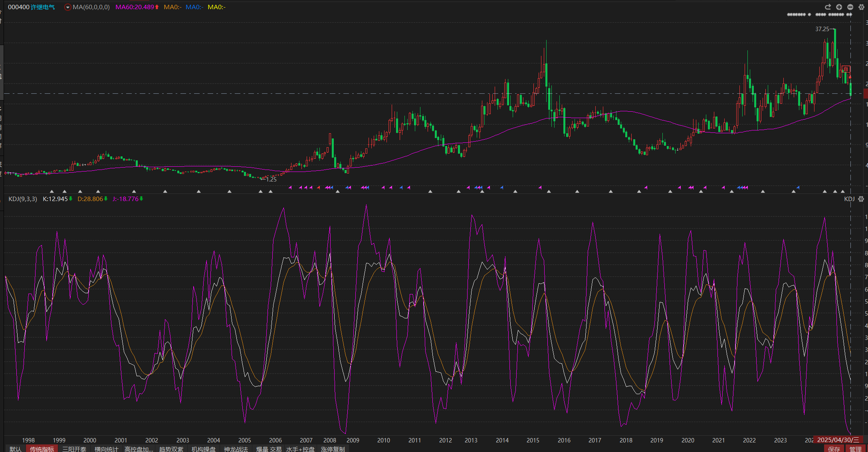
Task: Click the 2008 year axis label
Action: (330, 440)
